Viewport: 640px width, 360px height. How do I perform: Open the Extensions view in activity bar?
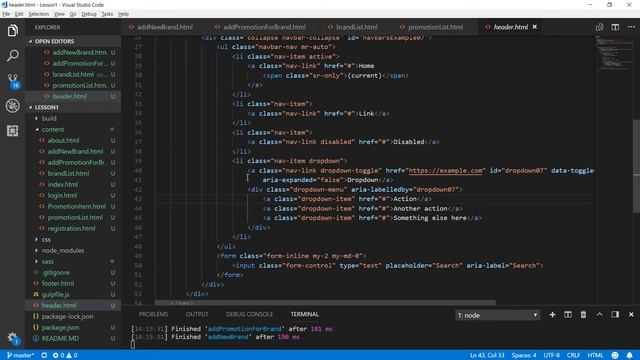coord(12,131)
